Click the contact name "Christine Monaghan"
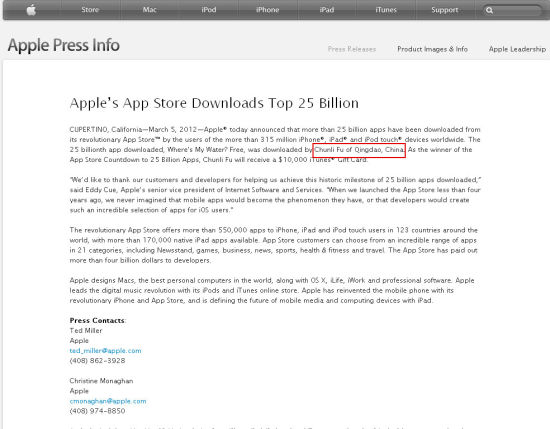 click(x=101, y=381)
